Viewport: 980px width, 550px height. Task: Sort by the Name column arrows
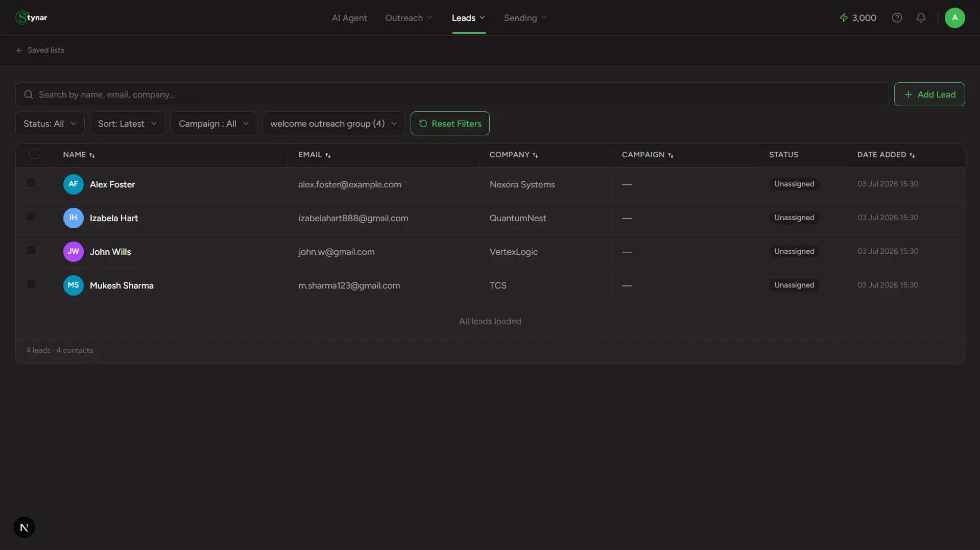[x=92, y=155]
